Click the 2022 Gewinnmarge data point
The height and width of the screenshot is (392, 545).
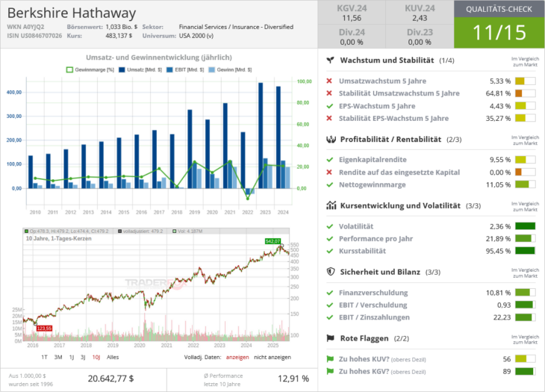coord(247,199)
